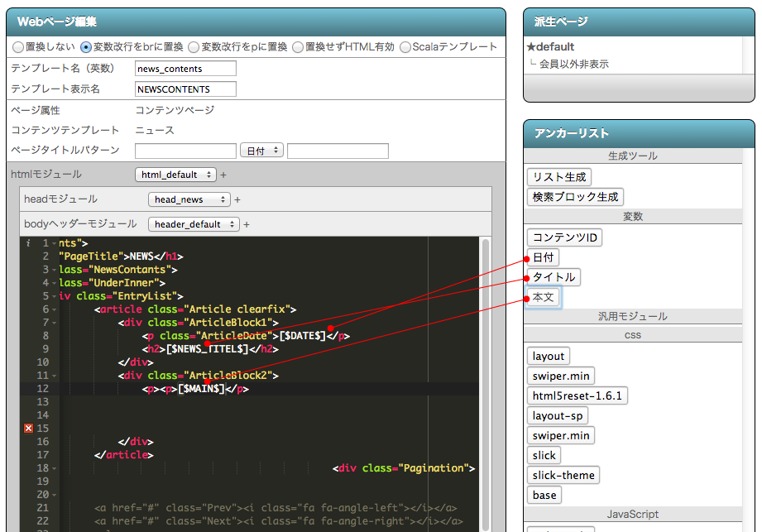This screenshot has height=532, width=762.
Task: Click the second swiper.min anchor below layout-sp
Action: coord(561,436)
